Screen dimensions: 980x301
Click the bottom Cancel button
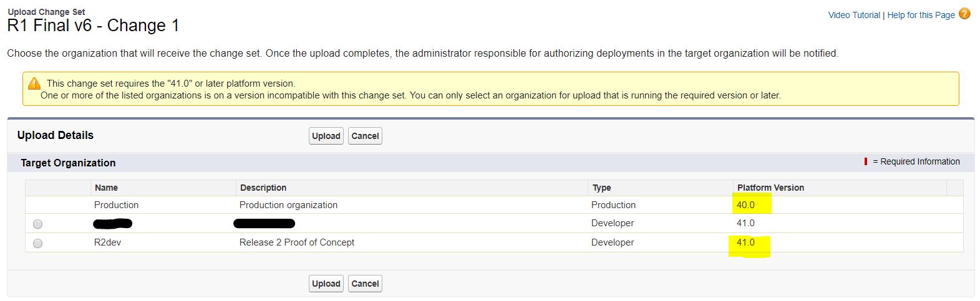pyautogui.click(x=365, y=284)
